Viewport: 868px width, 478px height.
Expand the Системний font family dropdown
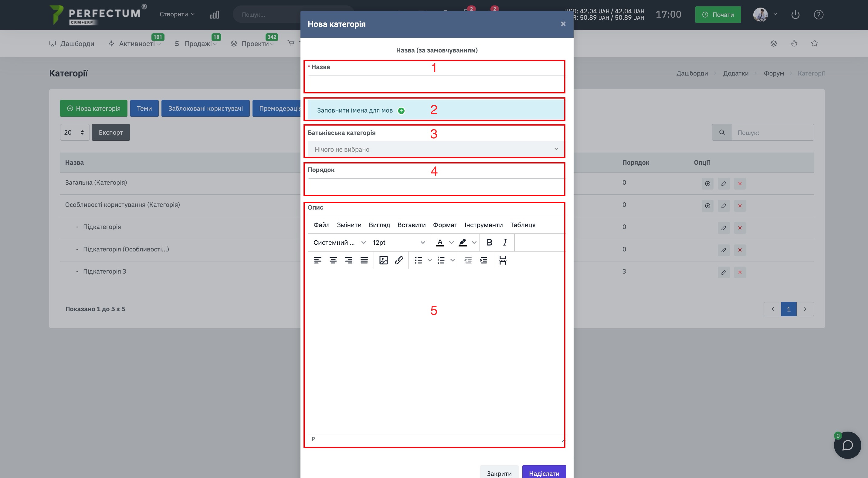pyautogui.click(x=339, y=242)
